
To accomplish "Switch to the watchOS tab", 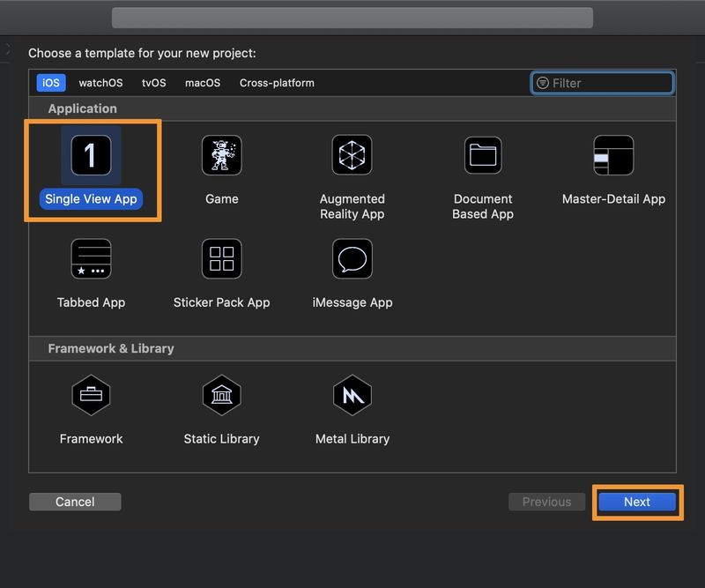I will [x=100, y=83].
